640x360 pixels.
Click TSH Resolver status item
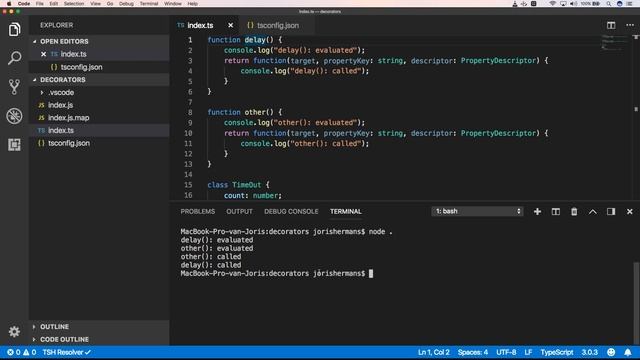pyautogui.click(x=67, y=352)
